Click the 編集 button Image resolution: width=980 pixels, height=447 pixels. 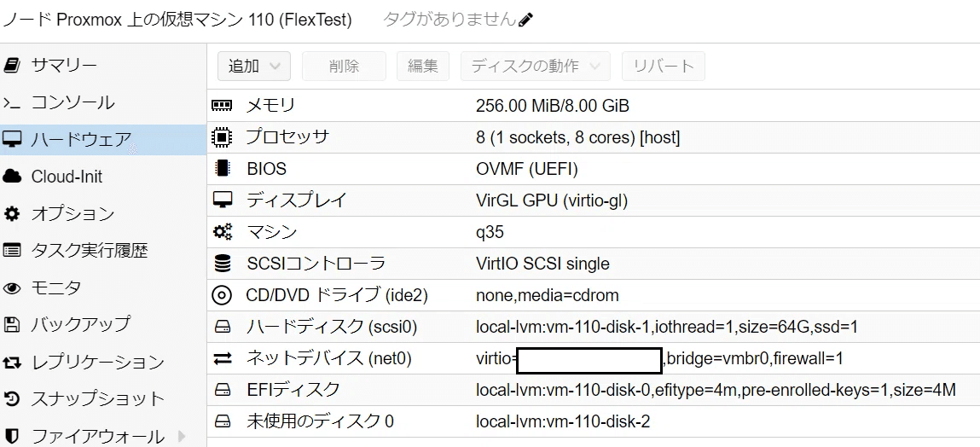422,66
